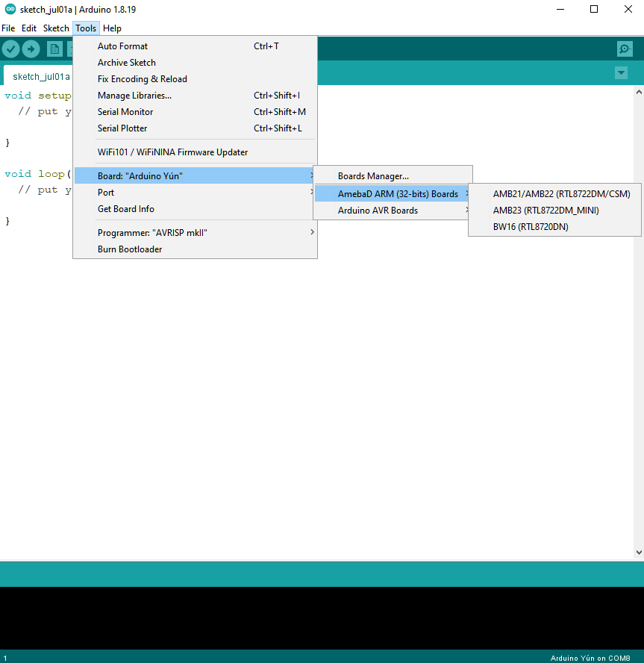Click the line number 1 in status bar
Screen dimensions: 644x663
pos(5,659)
